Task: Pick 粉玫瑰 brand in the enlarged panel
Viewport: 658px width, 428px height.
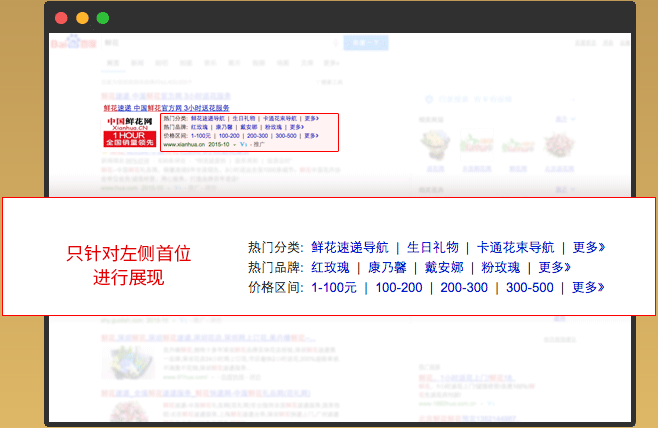Action: 500,267
